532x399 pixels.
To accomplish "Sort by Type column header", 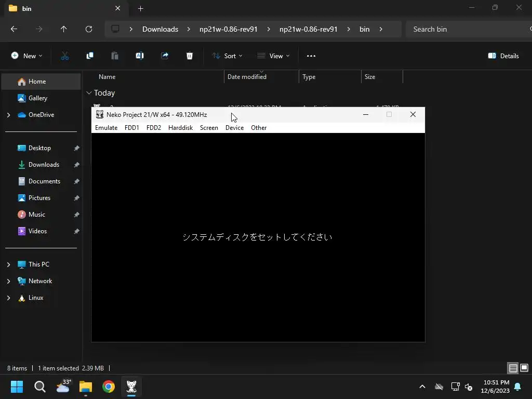I will 309,77.
